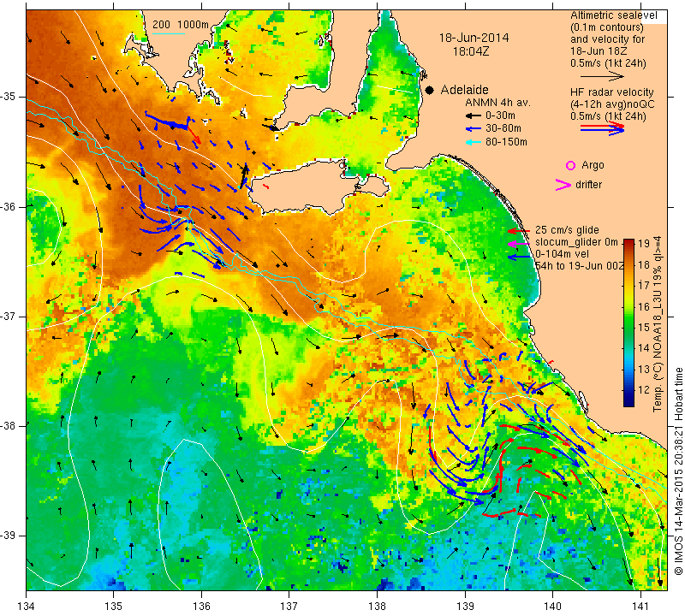Click the '0-104m vel' label
This screenshot has width=685, height=616.
point(562,254)
